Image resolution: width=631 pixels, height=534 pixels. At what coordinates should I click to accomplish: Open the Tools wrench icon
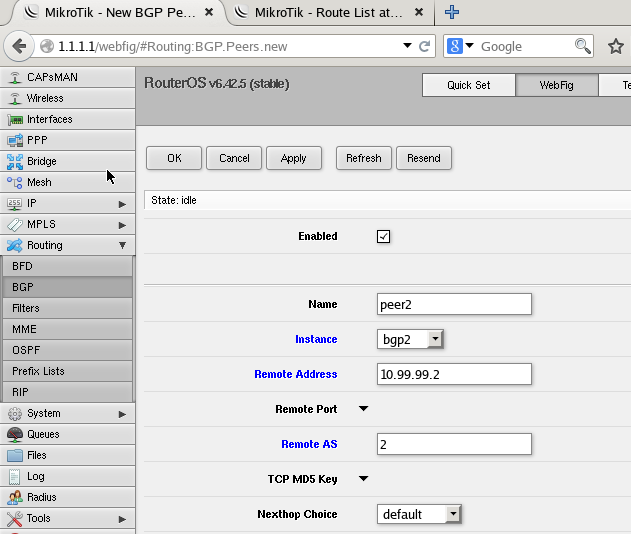[x=15, y=518]
